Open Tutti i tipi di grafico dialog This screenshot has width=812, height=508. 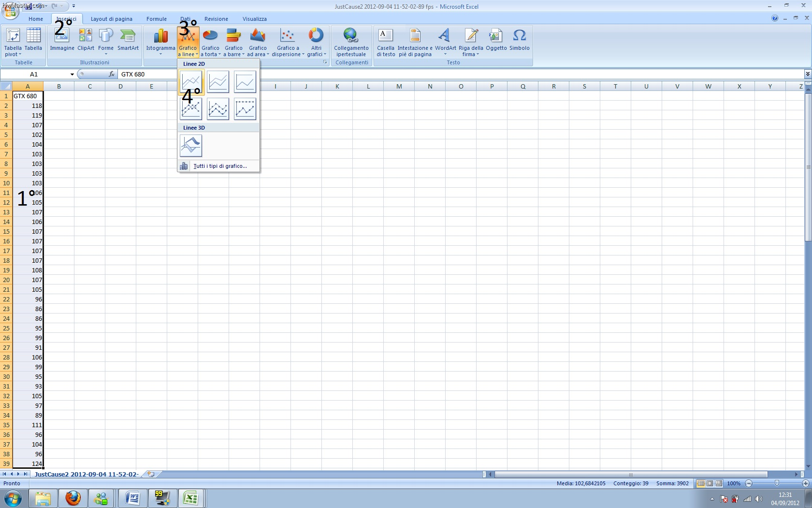pos(218,166)
